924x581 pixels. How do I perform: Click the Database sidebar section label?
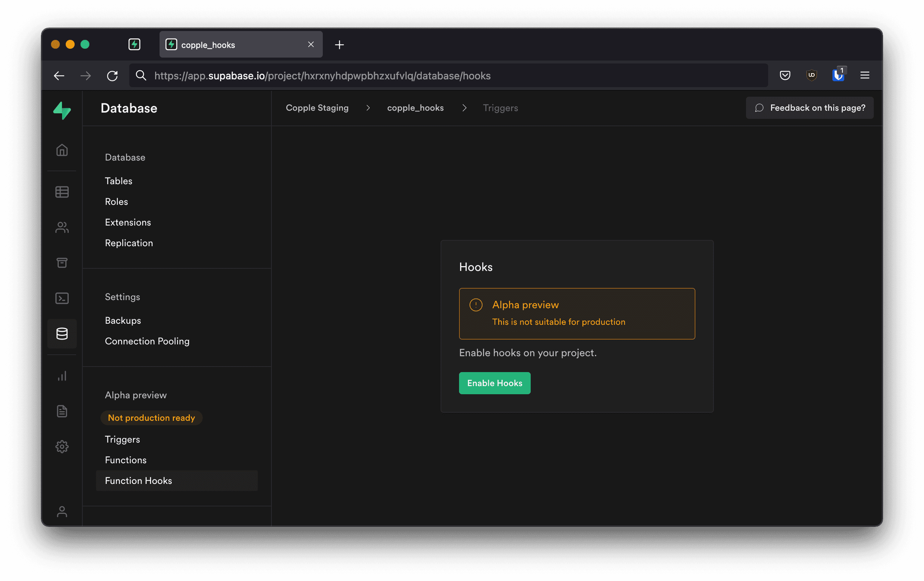pos(125,157)
